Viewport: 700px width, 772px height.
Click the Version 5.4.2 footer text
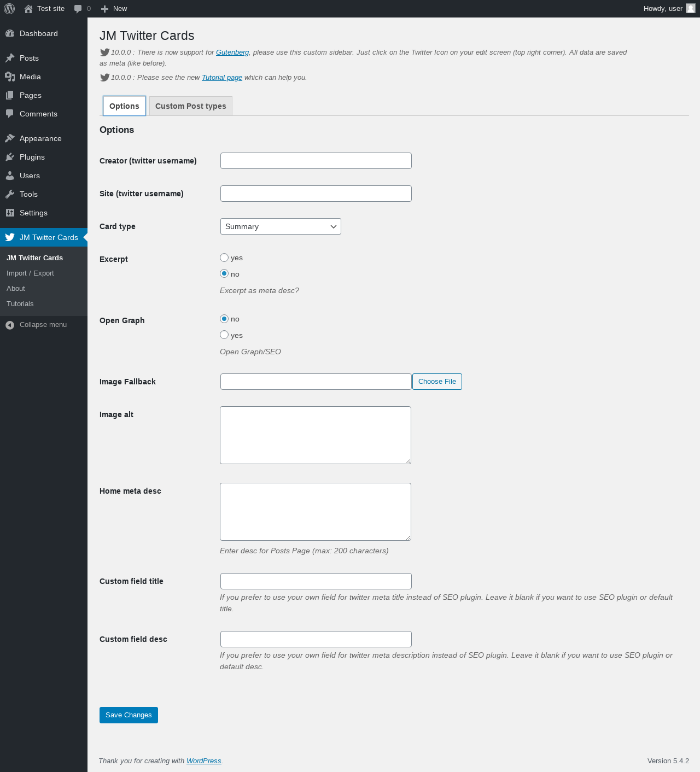coord(668,761)
